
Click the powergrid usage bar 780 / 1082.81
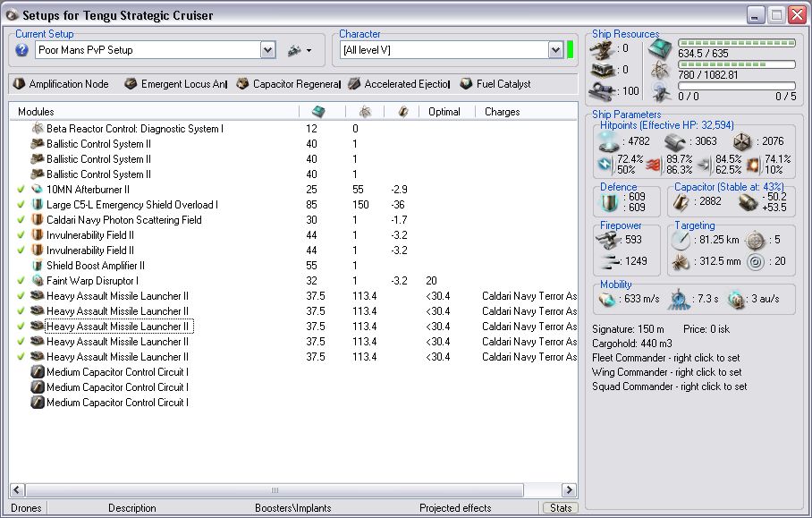point(737,64)
